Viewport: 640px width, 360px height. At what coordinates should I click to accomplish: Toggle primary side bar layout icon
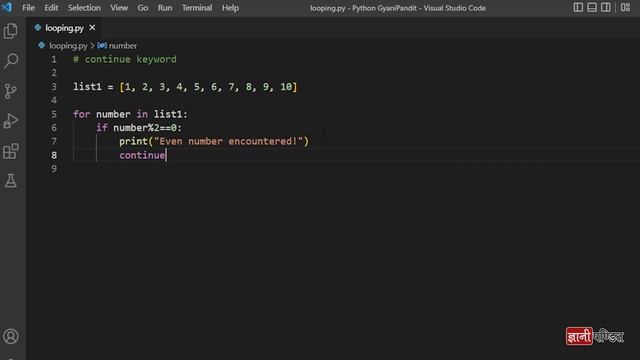578,7
